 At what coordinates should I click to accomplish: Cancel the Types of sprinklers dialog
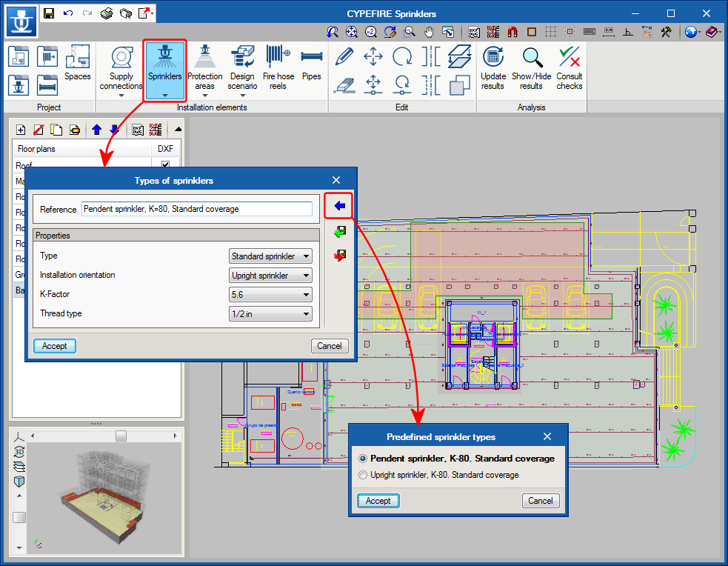tap(330, 346)
